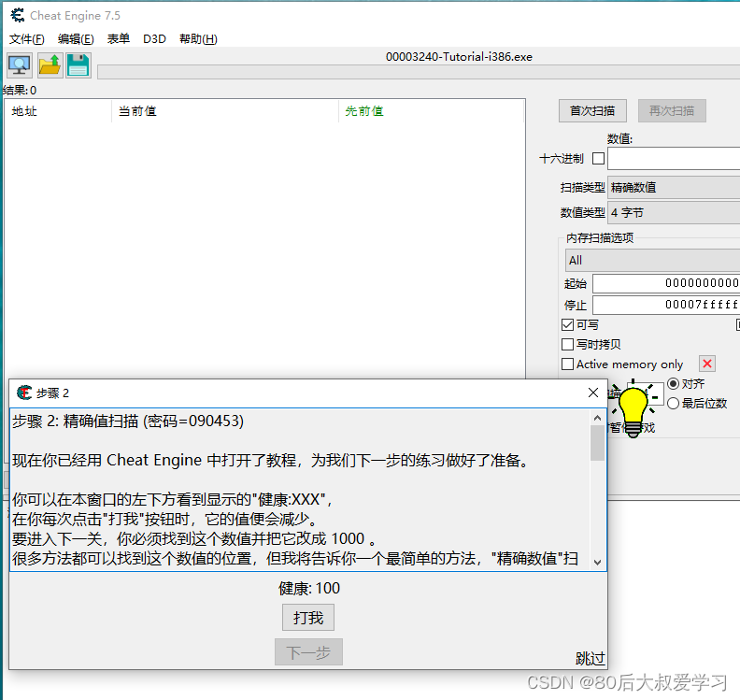Open the 数值类型 dropdown showing 4 字节
The height and width of the screenshot is (700, 740).
[674, 212]
